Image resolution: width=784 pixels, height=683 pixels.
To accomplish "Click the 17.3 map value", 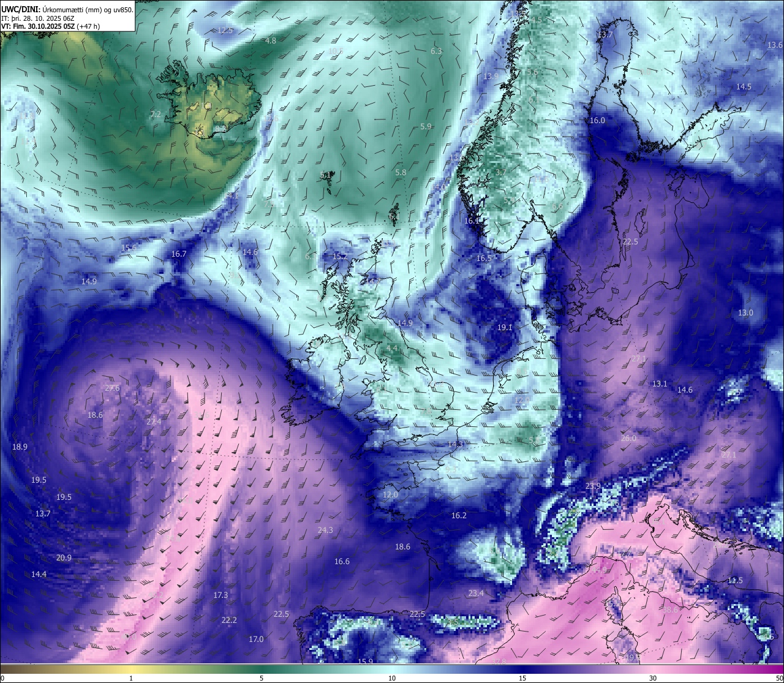I will click(x=221, y=595).
